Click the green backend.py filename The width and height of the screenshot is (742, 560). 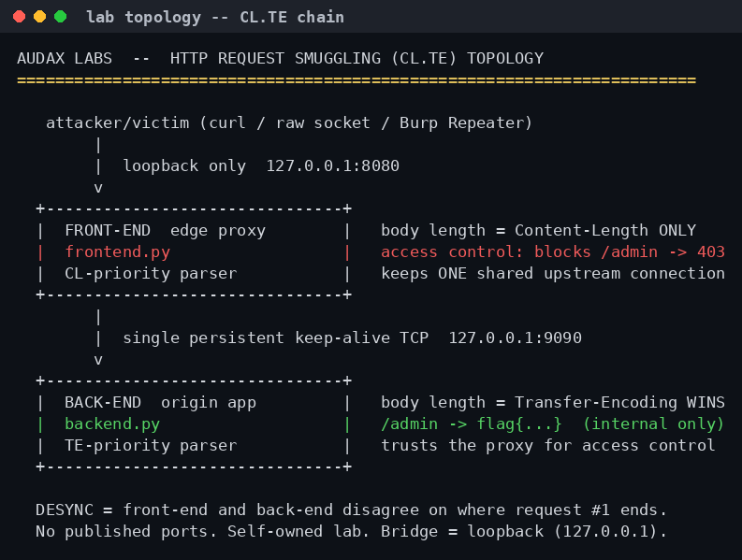(112, 424)
